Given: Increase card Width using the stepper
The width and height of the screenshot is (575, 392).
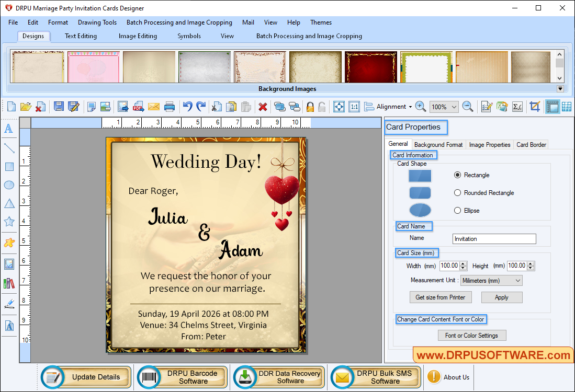Looking at the screenshot, I should click(463, 263).
